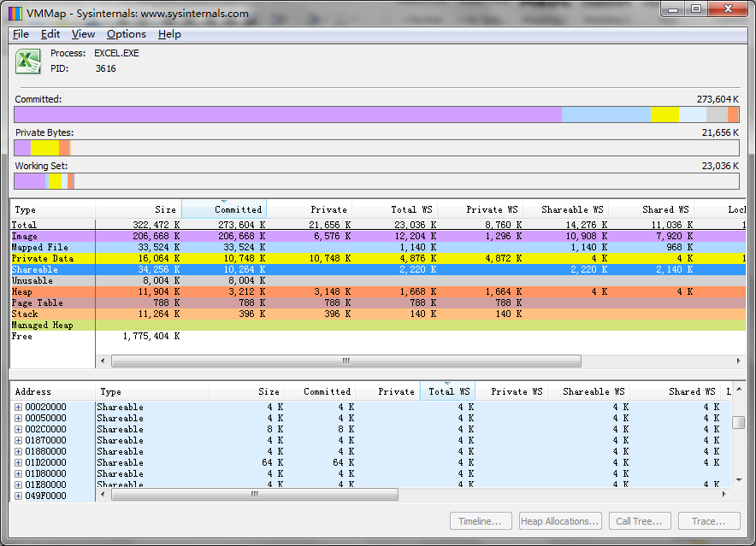Select the Free type row
Screen dimensions: 756x546
pos(378,336)
